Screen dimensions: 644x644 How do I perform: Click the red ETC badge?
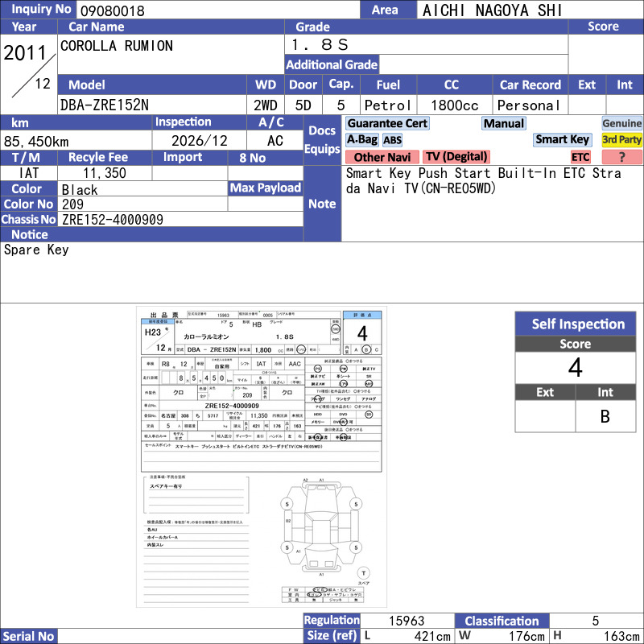click(580, 157)
